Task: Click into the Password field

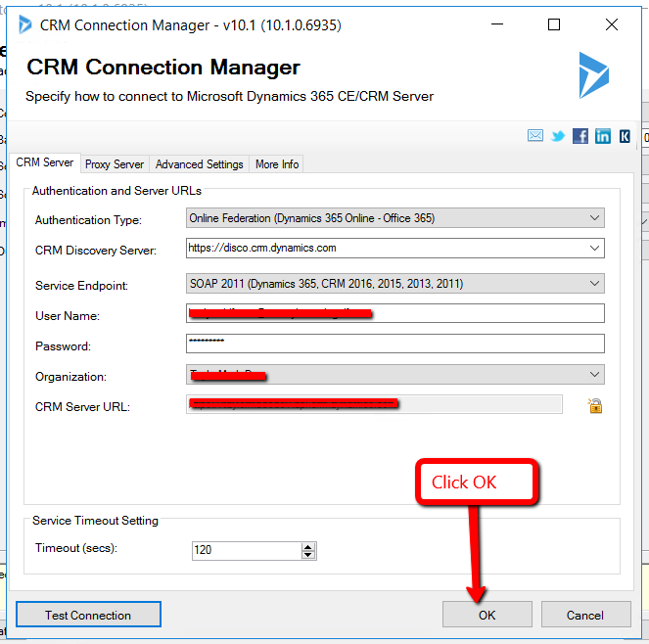Action: (395, 344)
